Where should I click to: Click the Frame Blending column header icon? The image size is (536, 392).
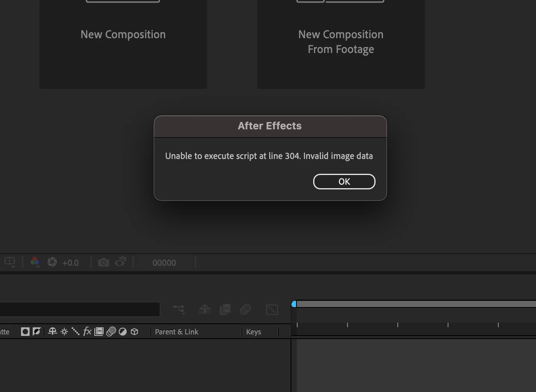pyautogui.click(x=99, y=332)
